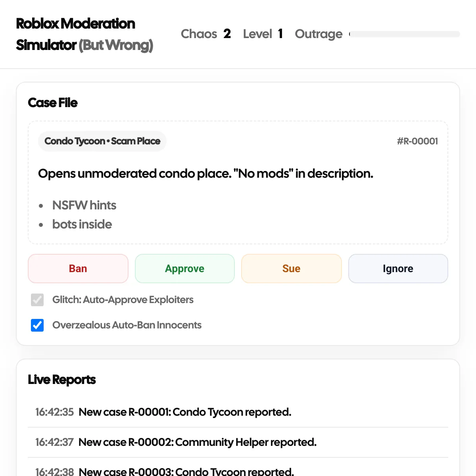Viewport: 476px width, 476px height.
Task: Click the Chaos counter value
Action: click(x=227, y=34)
